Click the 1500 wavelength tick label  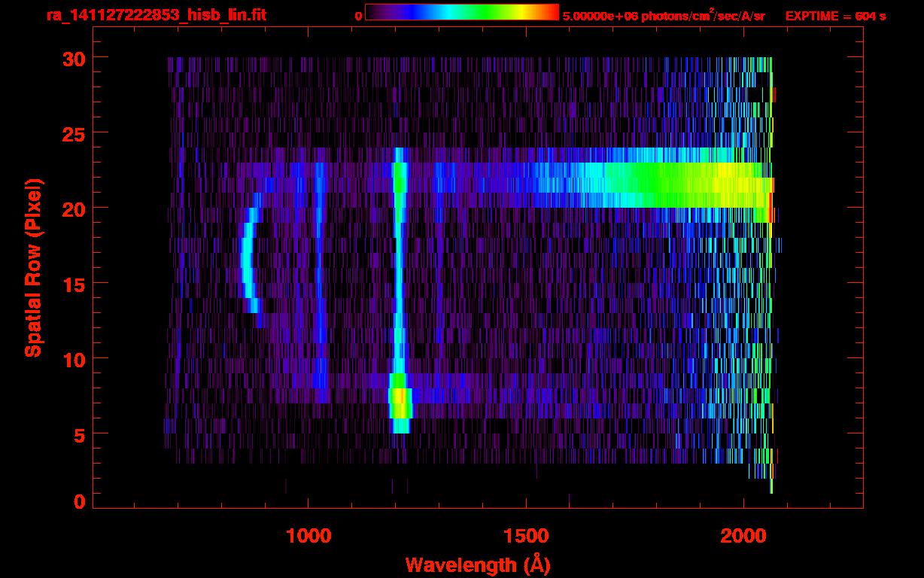point(525,536)
